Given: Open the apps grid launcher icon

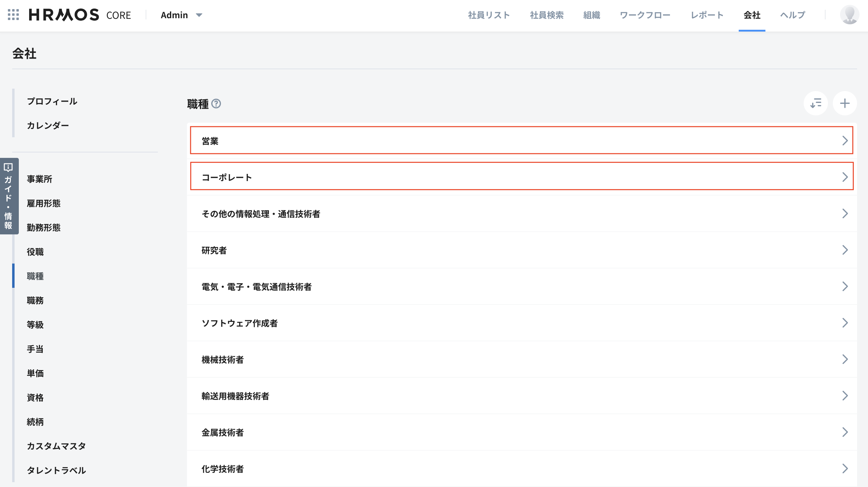Looking at the screenshot, I should [x=13, y=15].
